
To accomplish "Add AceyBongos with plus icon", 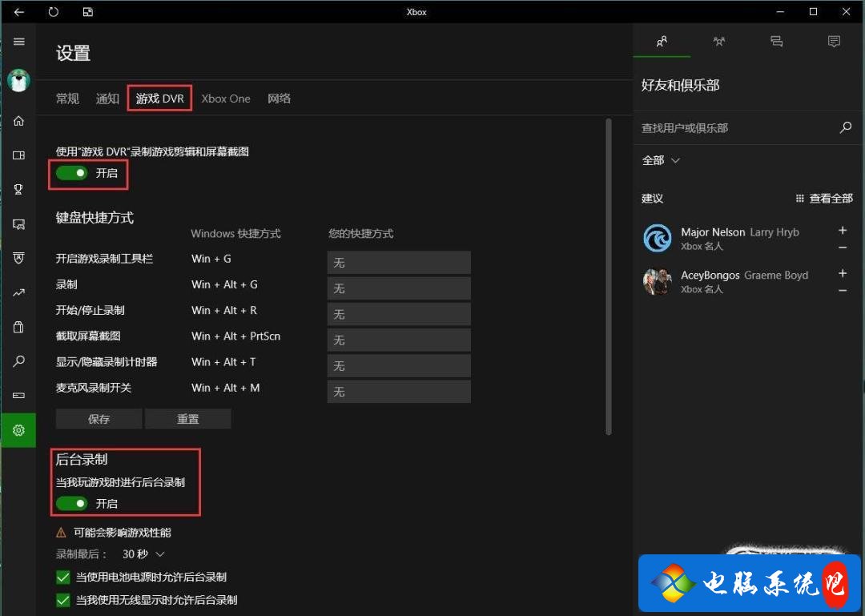I will (843, 273).
